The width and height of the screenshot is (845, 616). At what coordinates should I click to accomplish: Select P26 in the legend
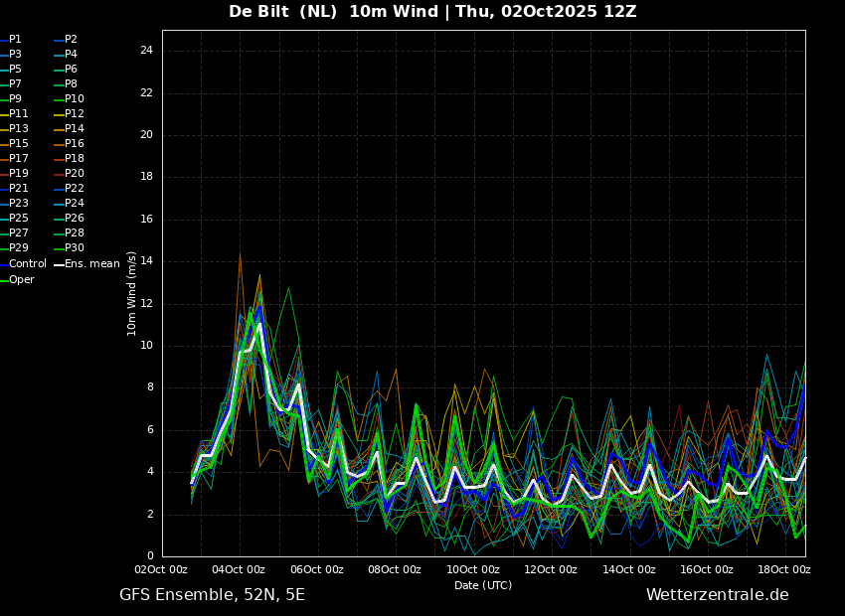tap(74, 219)
